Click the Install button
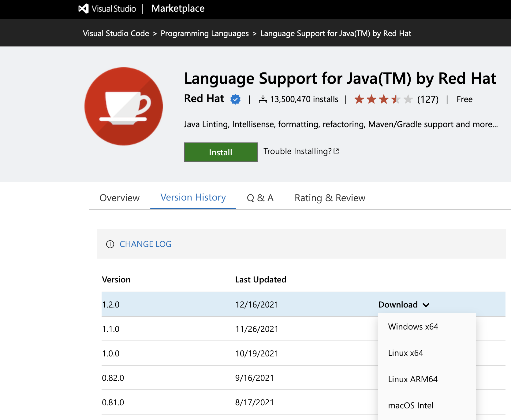Image resolution: width=511 pixels, height=420 pixels. click(x=221, y=152)
